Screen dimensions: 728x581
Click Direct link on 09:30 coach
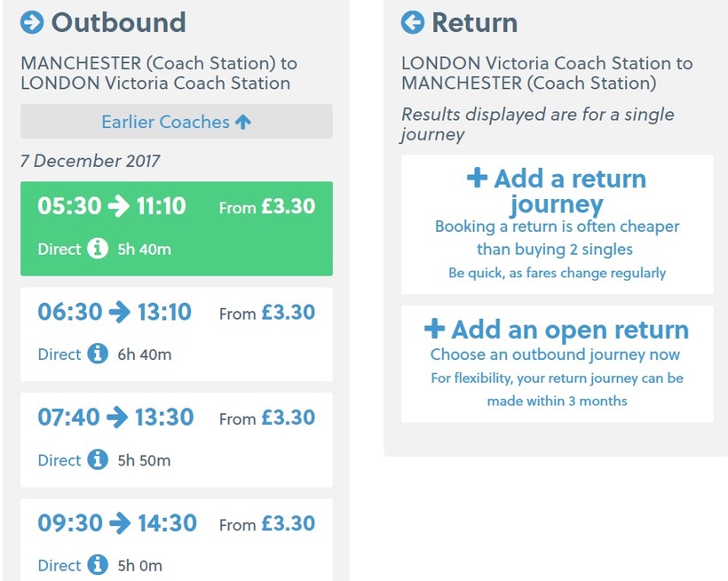[59, 565]
